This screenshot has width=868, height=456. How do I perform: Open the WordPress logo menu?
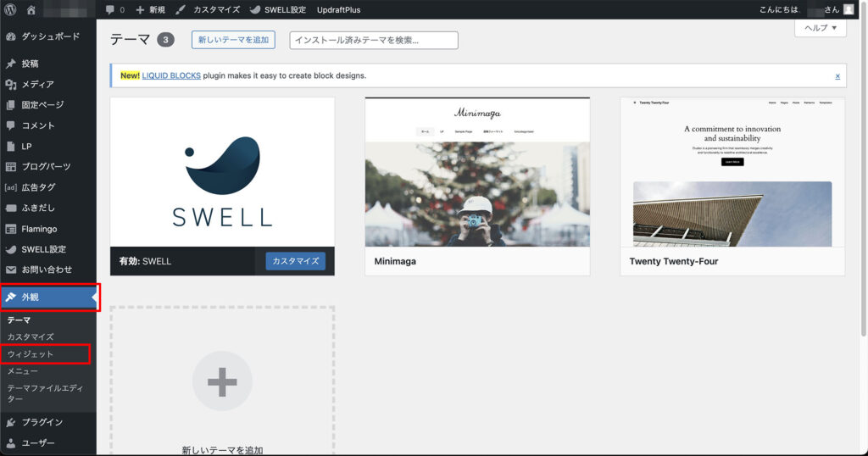coord(10,9)
